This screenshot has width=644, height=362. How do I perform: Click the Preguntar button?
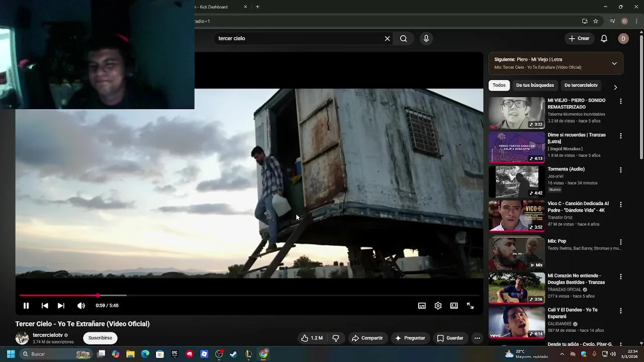[x=411, y=338]
